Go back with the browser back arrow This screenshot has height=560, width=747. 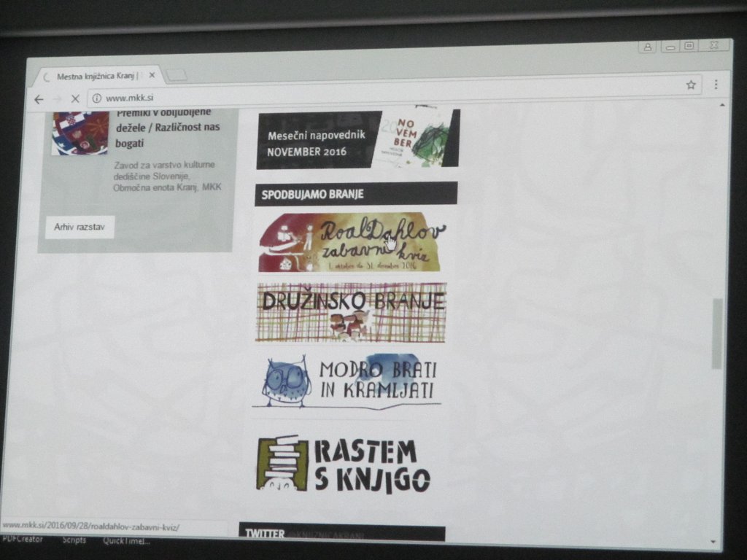39,99
